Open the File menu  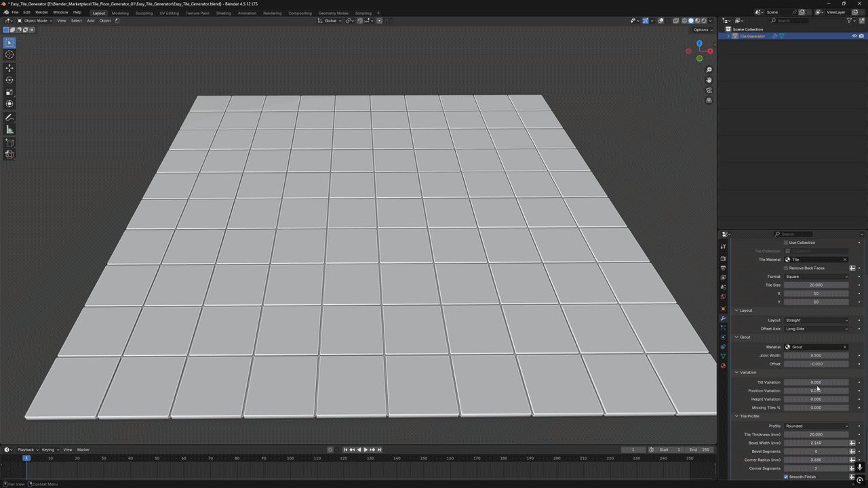[15, 12]
